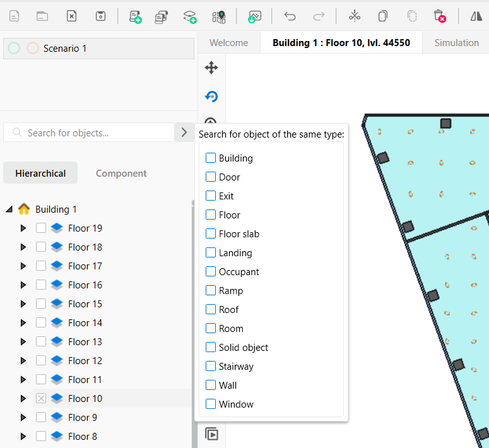Viewport: 489px width, 448px height.
Task: Select the Building 1 : Floor 10 tab
Action: click(x=341, y=43)
